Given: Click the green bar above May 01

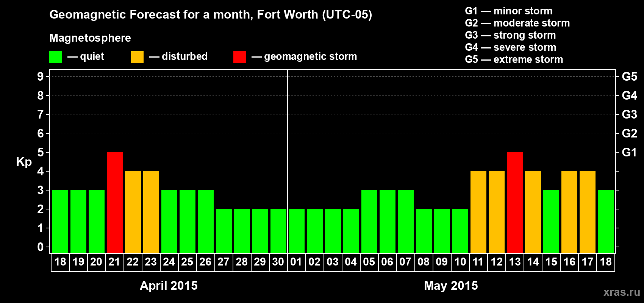Looking at the screenshot, I should point(297,231).
